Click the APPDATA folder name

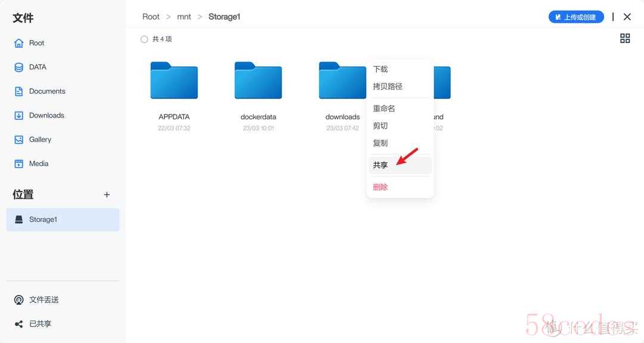tap(174, 117)
